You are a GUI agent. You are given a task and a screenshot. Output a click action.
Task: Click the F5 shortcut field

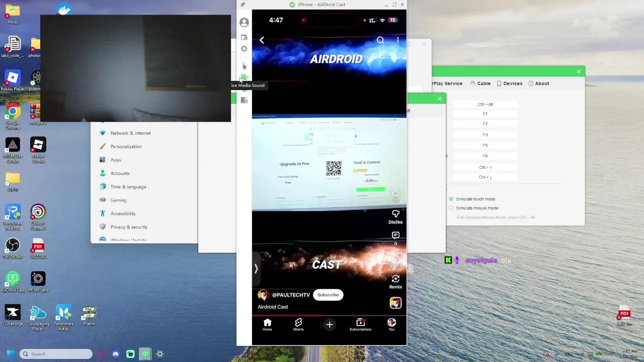click(485, 145)
